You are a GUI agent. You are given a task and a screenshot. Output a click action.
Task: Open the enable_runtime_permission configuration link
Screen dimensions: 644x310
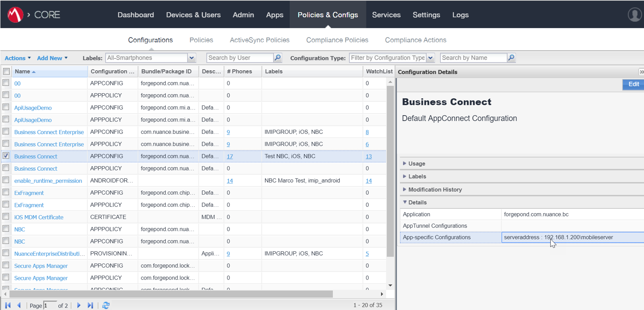(48, 181)
